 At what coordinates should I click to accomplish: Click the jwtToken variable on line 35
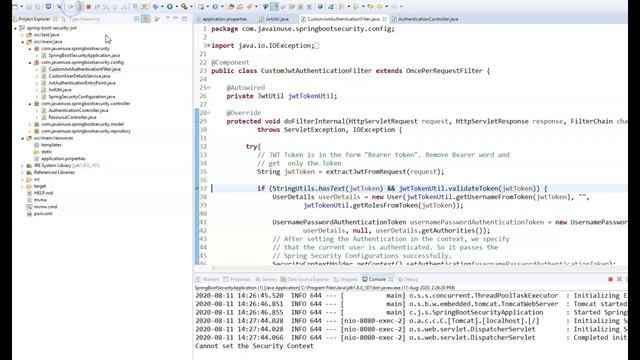(299, 172)
